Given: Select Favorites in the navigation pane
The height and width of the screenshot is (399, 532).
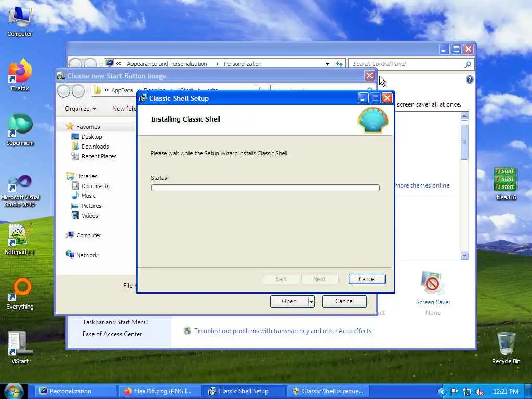Looking at the screenshot, I should point(88,127).
